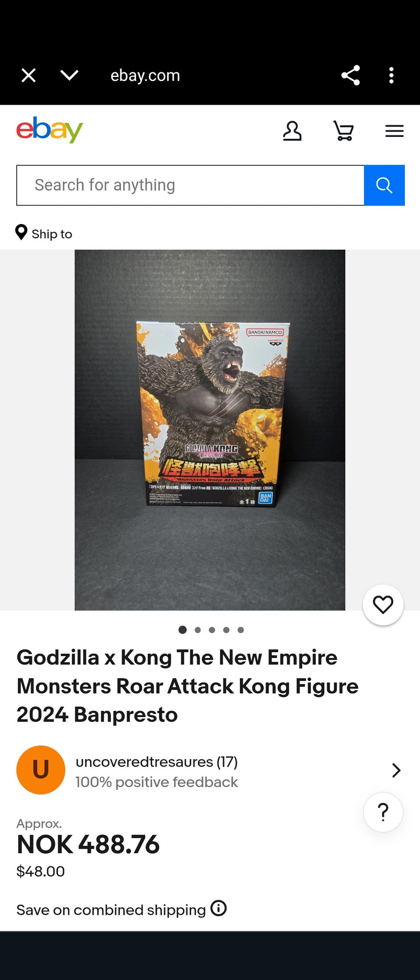Tap the ebay.com address text
The width and height of the screenshot is (420, 980).
click(145, 75)
